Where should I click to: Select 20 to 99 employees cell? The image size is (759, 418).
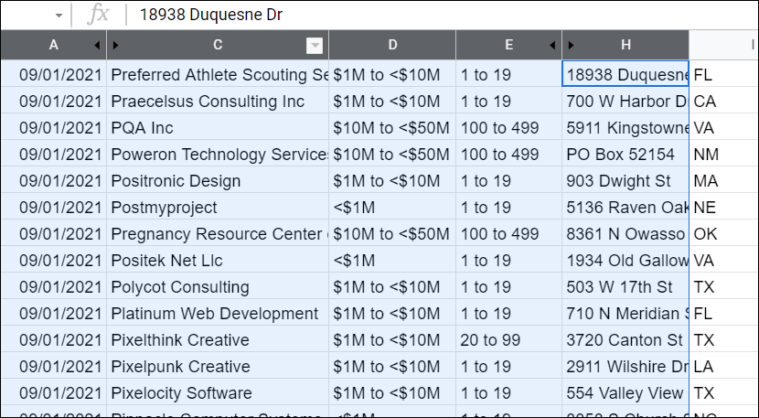pos(509,340)
